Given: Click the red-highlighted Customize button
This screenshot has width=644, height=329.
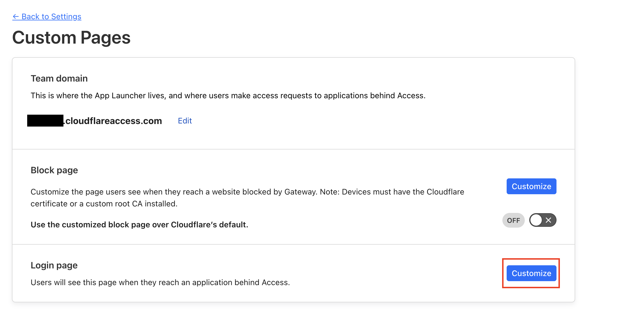Looking at the screenshot, I should pyautogui.click(x=531, y=273).
